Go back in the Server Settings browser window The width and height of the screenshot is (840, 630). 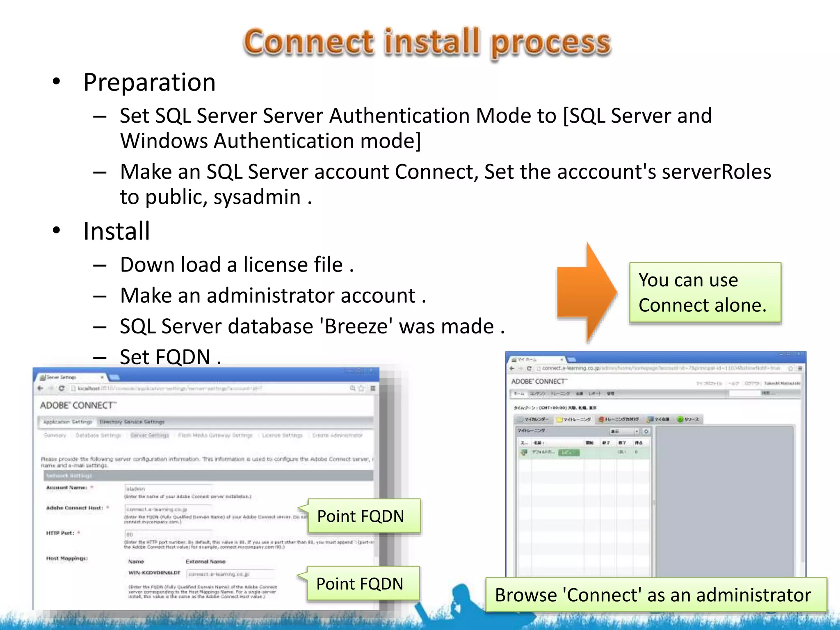coord(41,388)
